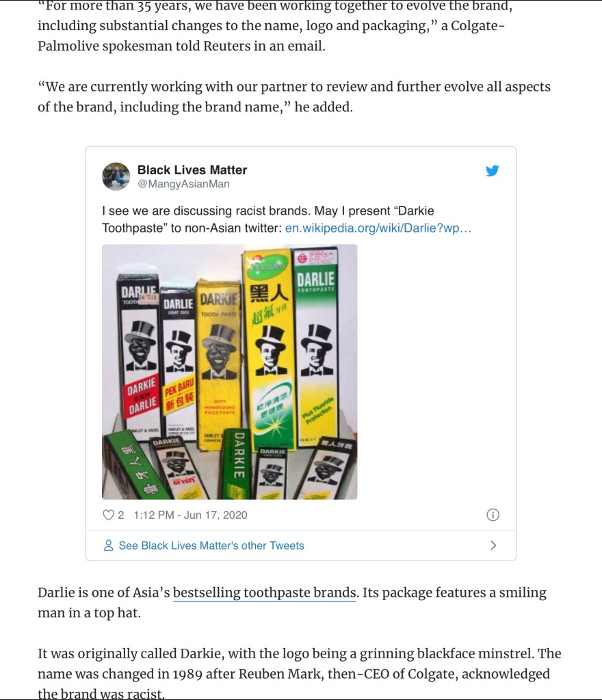
Task: Click the tweet info circle icon
Action: 493,515
